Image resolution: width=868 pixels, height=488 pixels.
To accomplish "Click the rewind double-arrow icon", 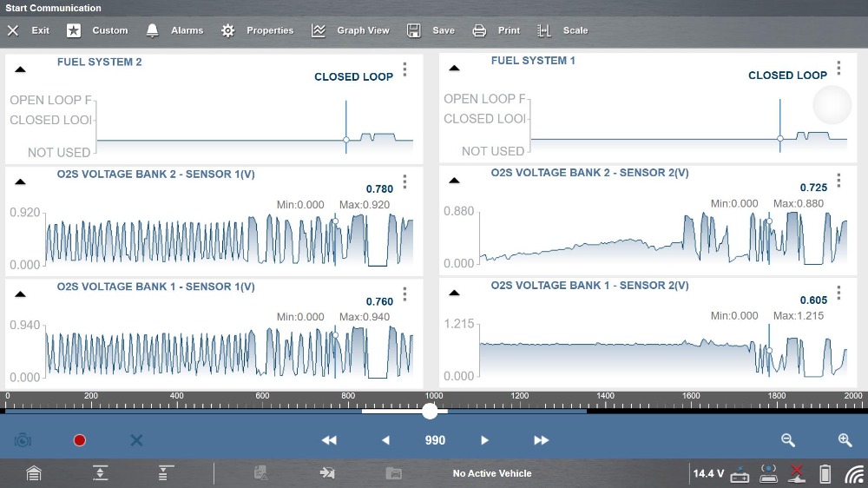I will point(329,440).
